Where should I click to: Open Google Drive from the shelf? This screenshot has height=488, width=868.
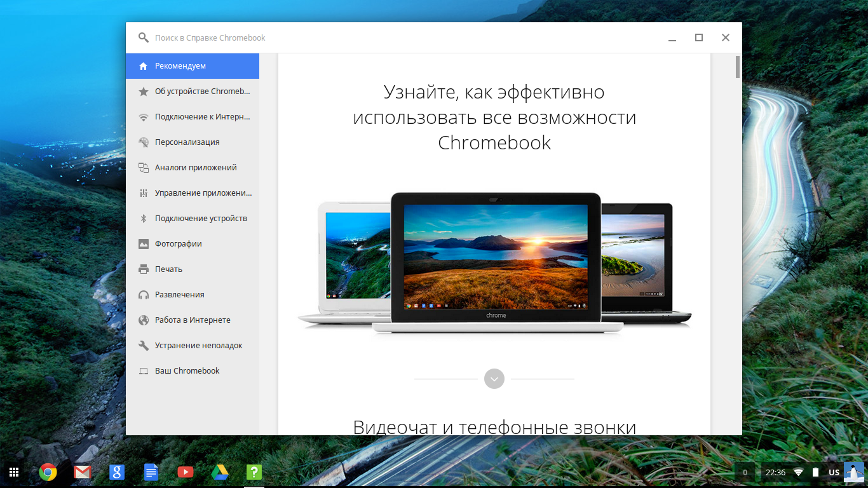point(220,472)
